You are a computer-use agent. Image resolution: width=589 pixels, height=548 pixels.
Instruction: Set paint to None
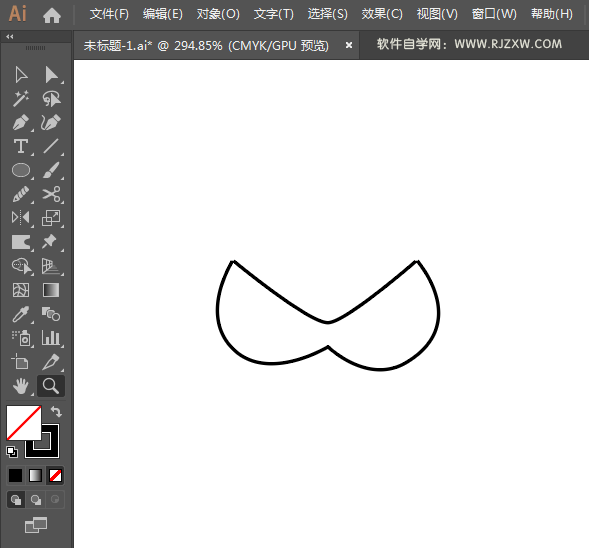click(x=56, y=476)
